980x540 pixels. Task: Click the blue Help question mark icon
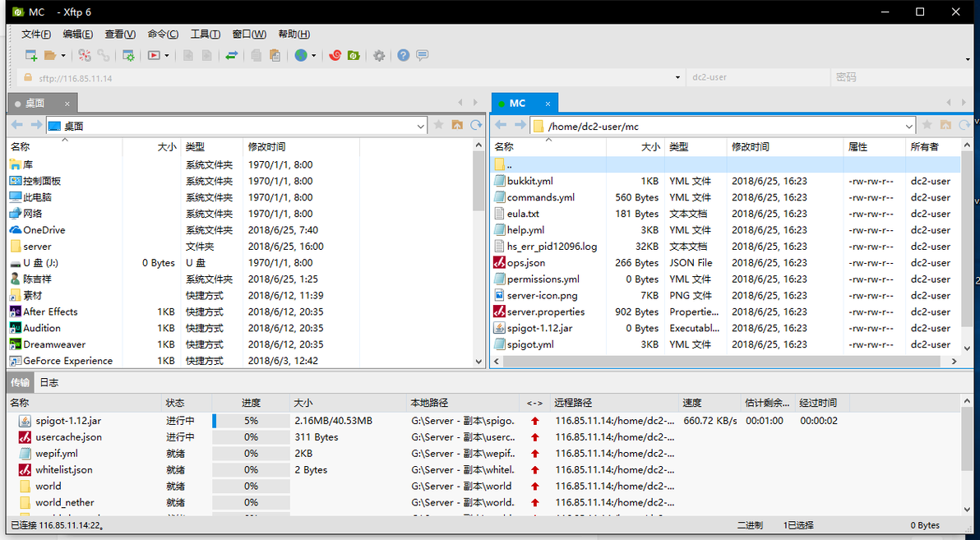[403, 56]
